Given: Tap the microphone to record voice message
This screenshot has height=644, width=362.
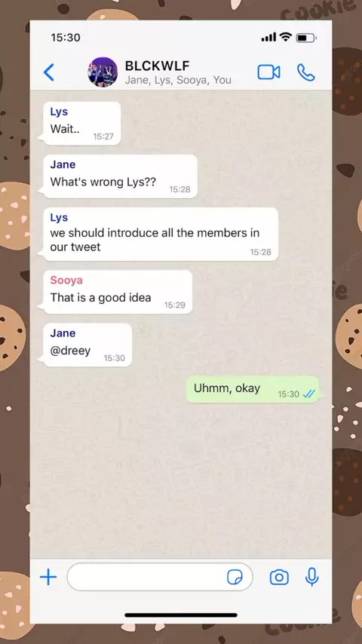Looking at the screenshot, I should pos(312,577).
